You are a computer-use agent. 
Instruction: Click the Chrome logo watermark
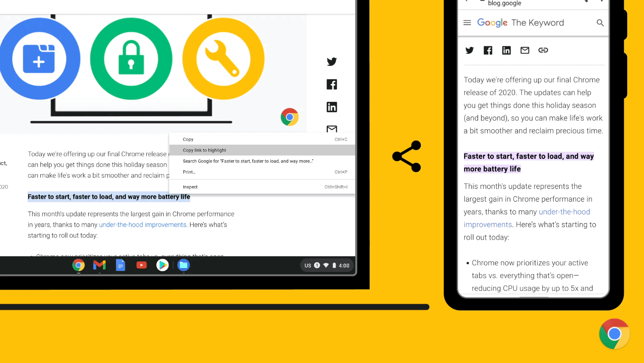[615, 334]
